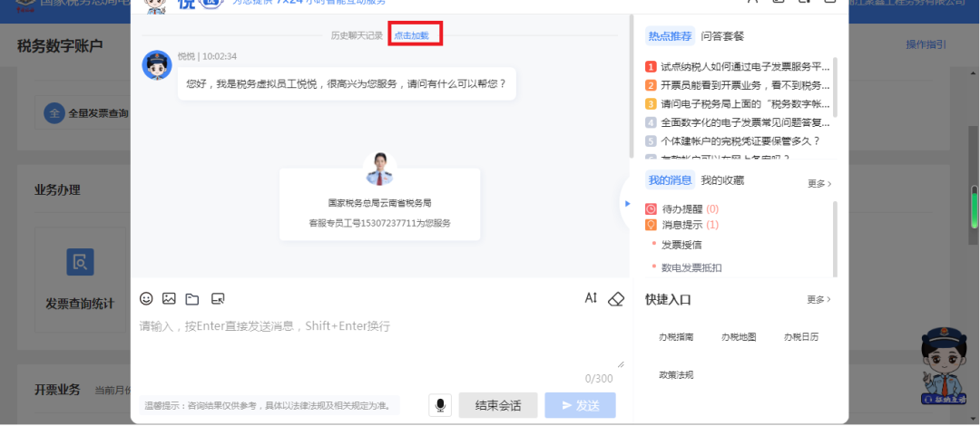The height and width of the screenshot is (426, 980).
Task: Click the file folder attachment icon
Action: (x=191, y=298)
